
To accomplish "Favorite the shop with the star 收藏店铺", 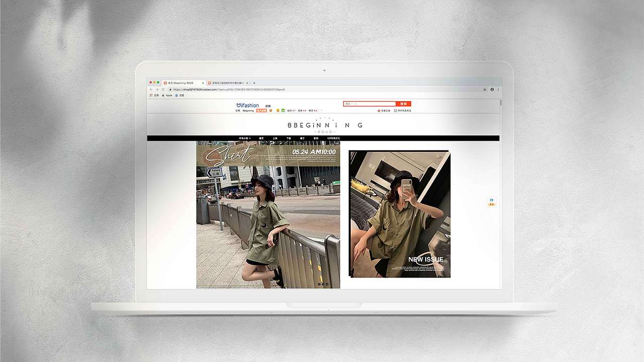I will 384,111.
